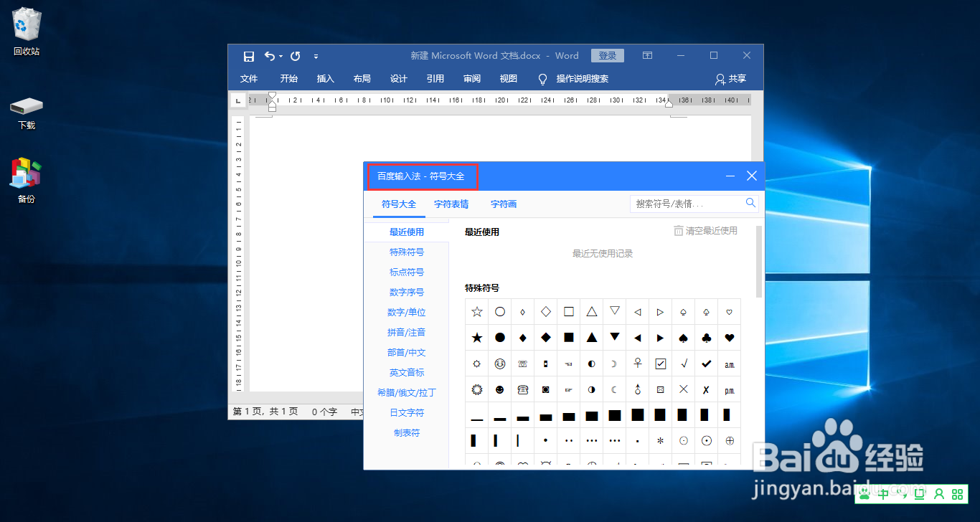Save the Word document via toolbar icon
This screenshot has width=980, height=522.
[249, 56]
